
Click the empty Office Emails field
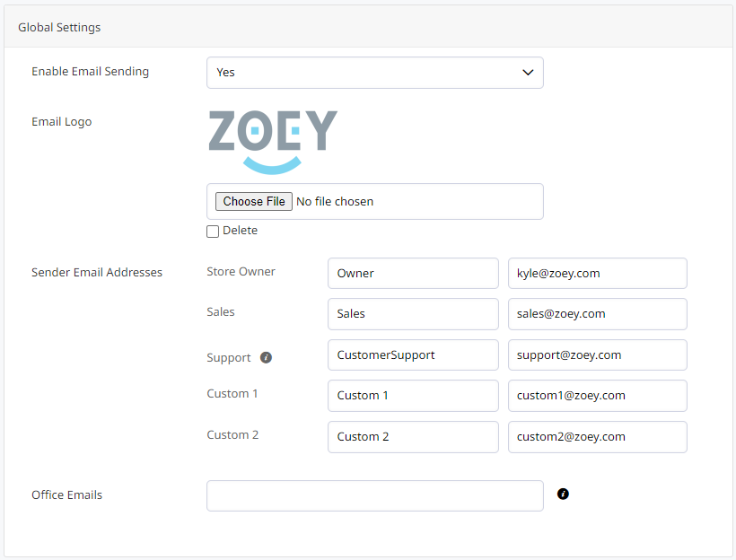coord(374,495)
